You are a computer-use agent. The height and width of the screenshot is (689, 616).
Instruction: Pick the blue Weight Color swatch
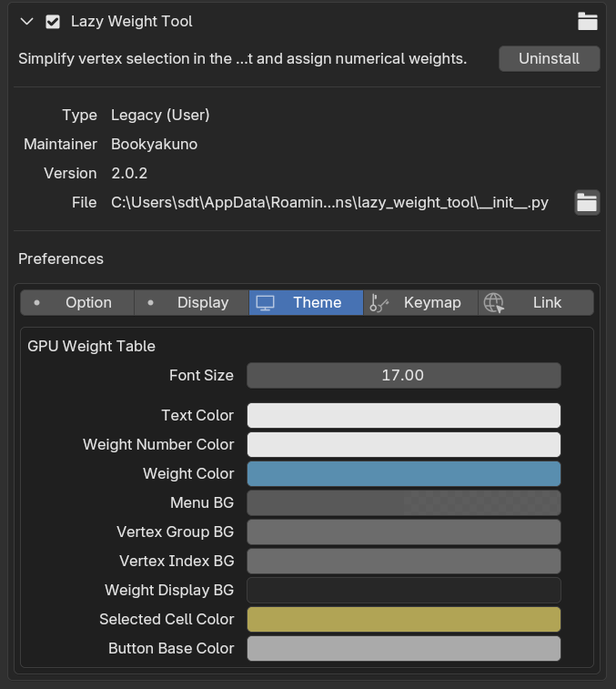tap(403, 473)
